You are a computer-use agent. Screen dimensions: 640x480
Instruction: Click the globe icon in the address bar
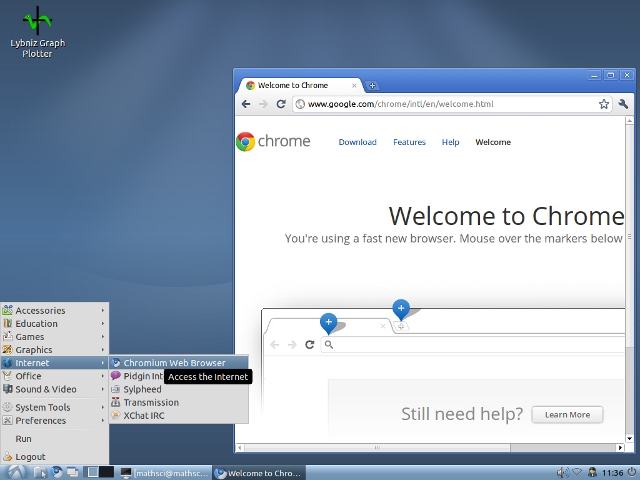(x=300, y=104)
